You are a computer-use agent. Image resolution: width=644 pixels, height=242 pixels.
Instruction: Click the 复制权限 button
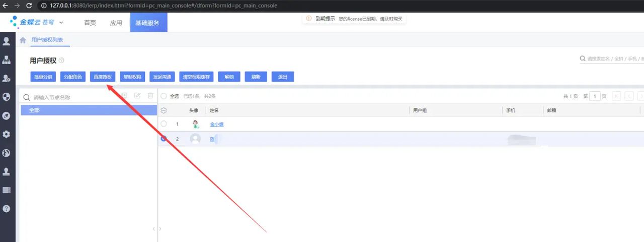pos(132,77)
